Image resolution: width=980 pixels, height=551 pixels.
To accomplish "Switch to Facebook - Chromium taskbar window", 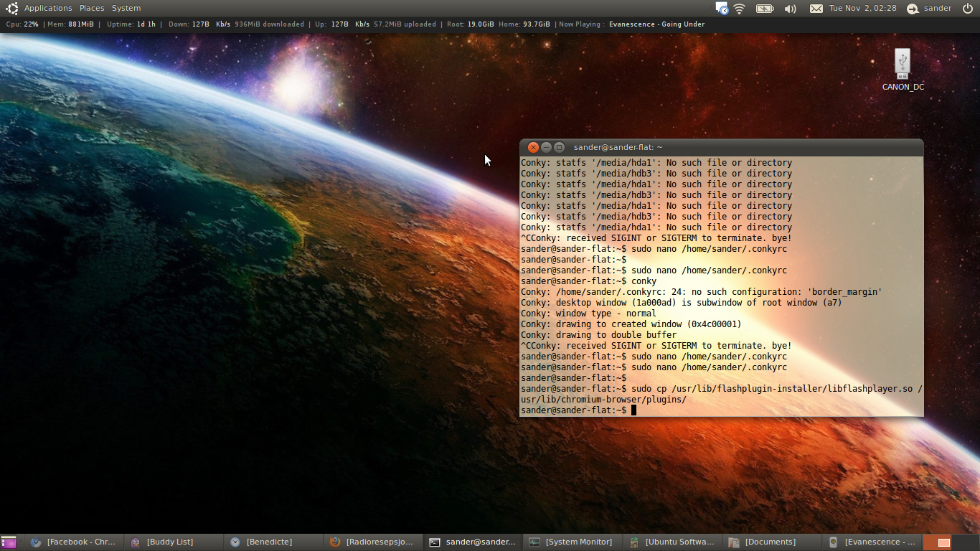I will 72,542.
